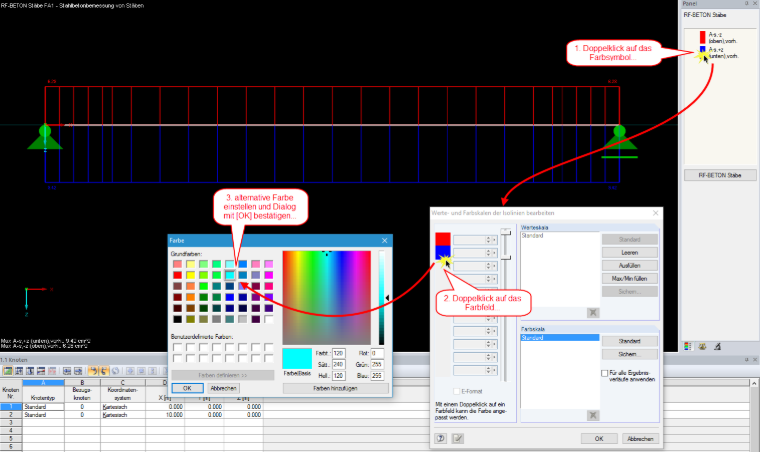
Task: Click the pin icon in Panel title bar
Action: click(746, 3)
